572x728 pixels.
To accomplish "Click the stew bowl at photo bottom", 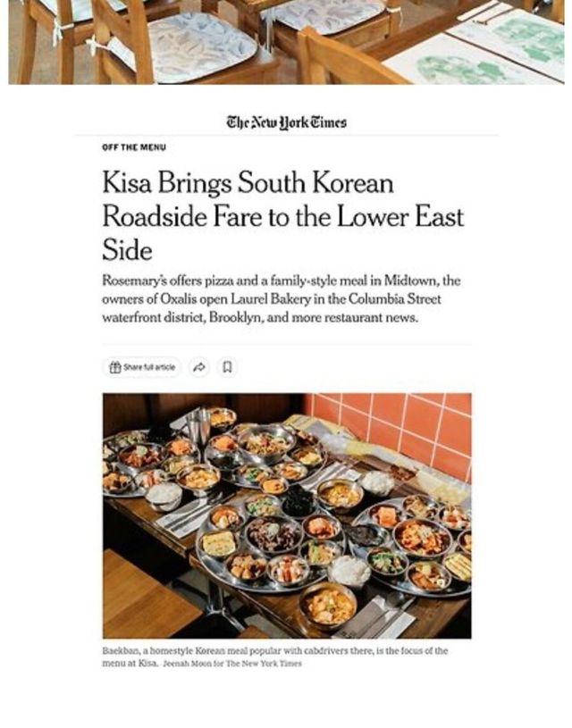I will 328,606.
